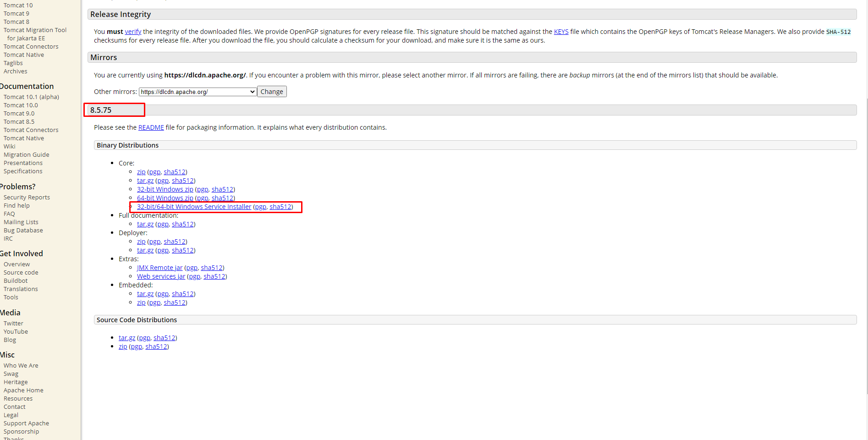Download the 32-bit/64-bit Windows Service Installer
This screenshot has width=868, height=440.
tap(194, 207)
